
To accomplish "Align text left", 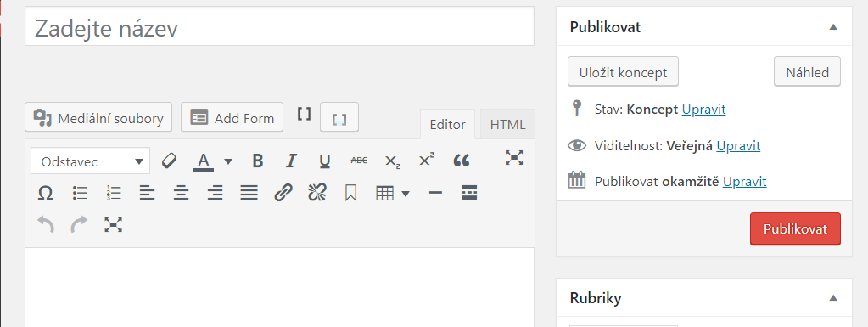I will click(148, 193).
